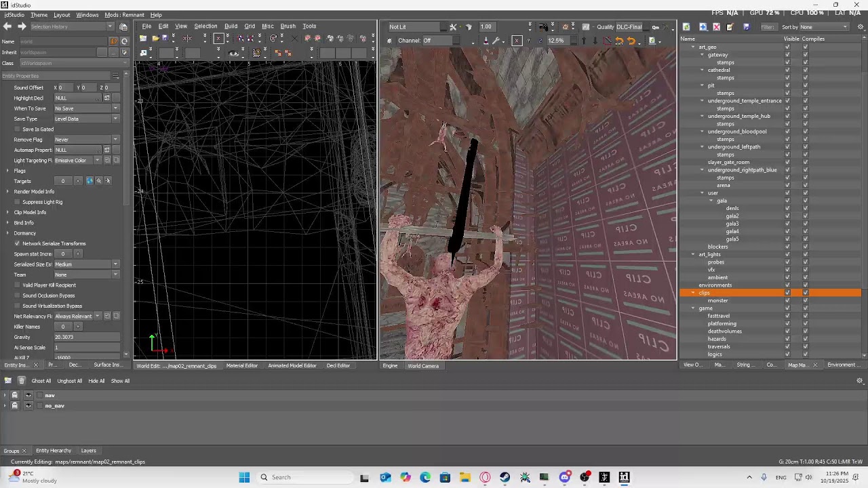Viewport: 868px width, 488px height.
Task: Open the Save Type dropdown
Action: (86, 119)
